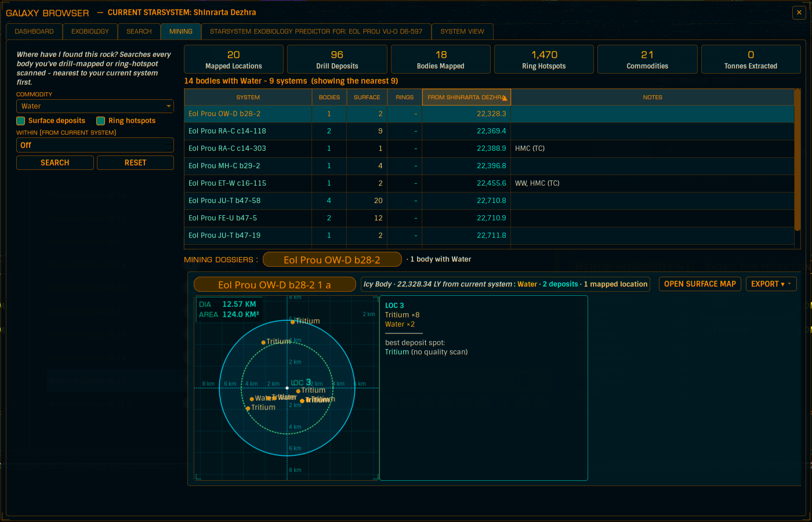Click the Tritium ×8 entry
812x522 pixels.
(x=403, y=315)
